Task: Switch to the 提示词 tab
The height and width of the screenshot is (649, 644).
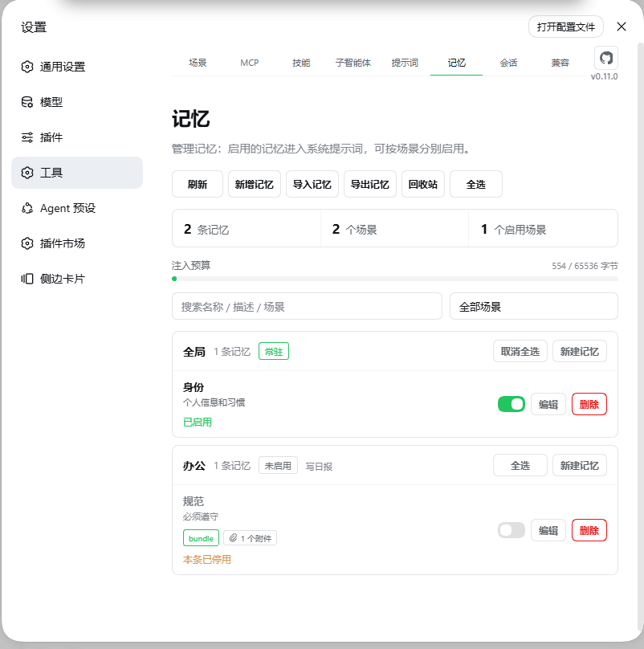Action: [x=405, y=63]
